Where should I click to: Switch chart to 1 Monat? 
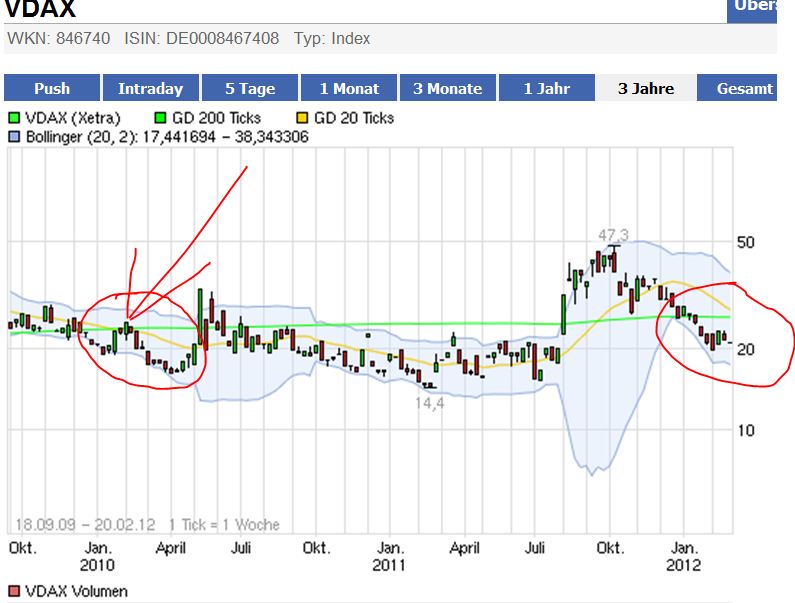[349, 88]
